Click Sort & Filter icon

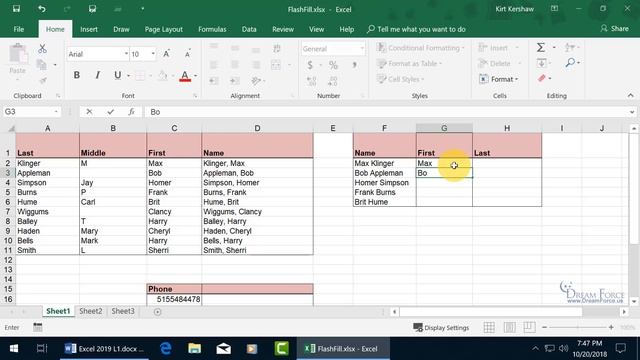pyautogui.click(x=570, y=48)
